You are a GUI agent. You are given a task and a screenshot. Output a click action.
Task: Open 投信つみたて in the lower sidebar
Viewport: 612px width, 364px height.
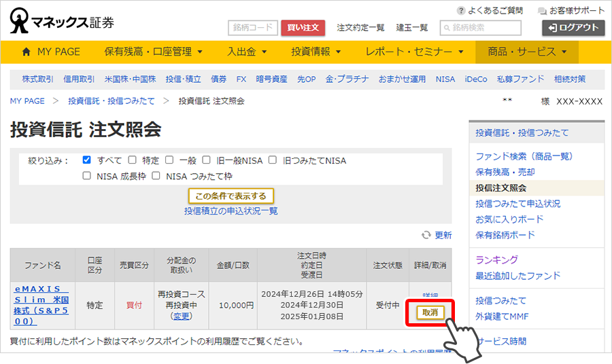500,300
